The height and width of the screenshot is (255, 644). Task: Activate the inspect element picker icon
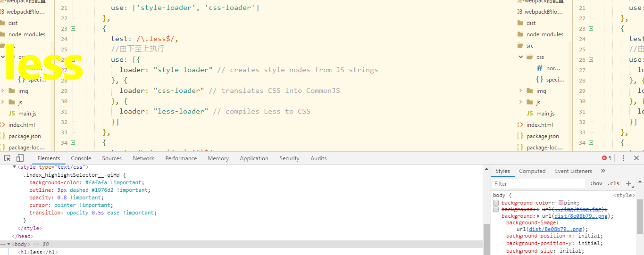[x=8, y=158]
